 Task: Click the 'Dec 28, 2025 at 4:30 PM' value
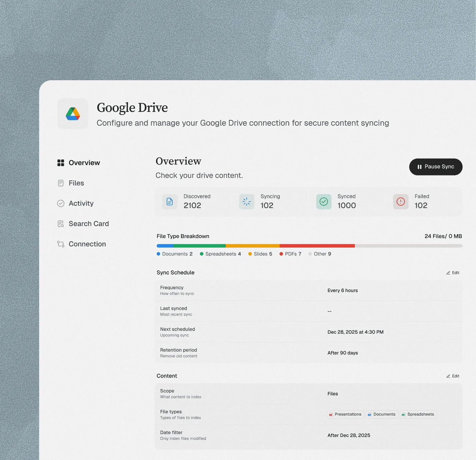(x=355, y=332)
